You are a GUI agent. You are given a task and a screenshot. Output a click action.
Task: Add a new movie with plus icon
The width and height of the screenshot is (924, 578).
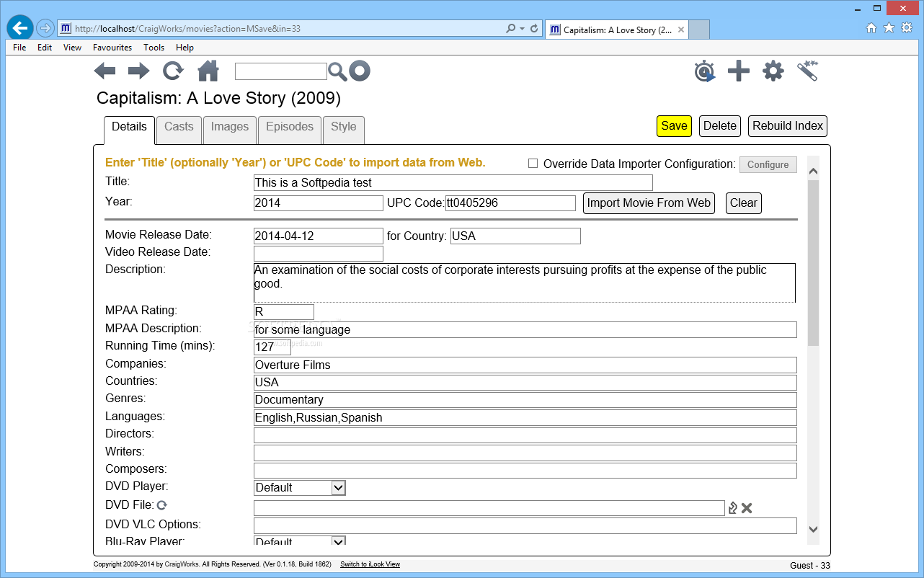click(x=738, y=71)
